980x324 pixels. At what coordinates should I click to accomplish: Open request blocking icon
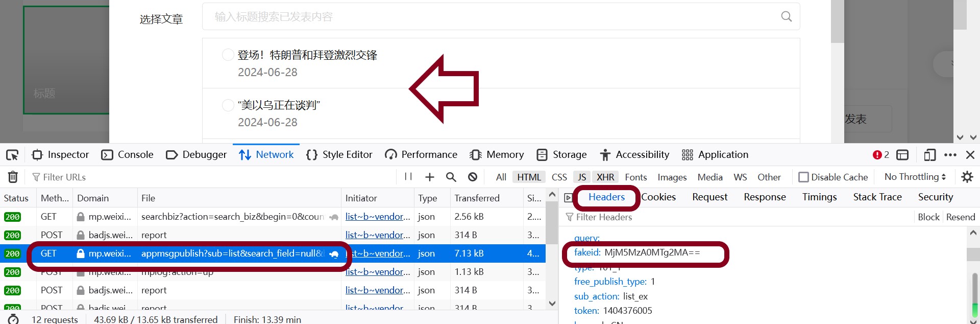click(473, 177)
